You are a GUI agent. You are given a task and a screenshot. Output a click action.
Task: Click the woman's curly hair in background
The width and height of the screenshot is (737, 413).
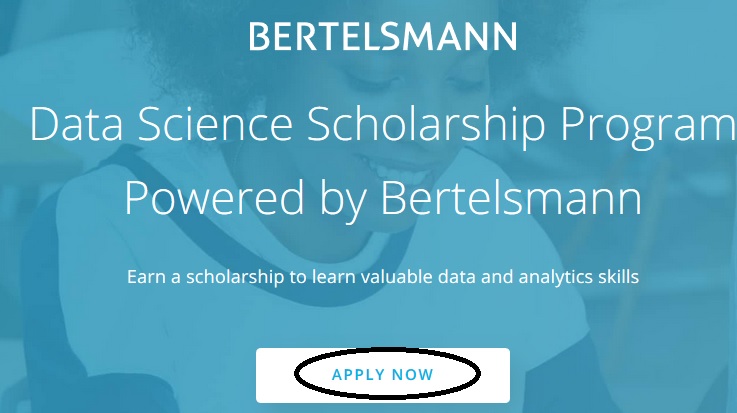pos(188,52)
